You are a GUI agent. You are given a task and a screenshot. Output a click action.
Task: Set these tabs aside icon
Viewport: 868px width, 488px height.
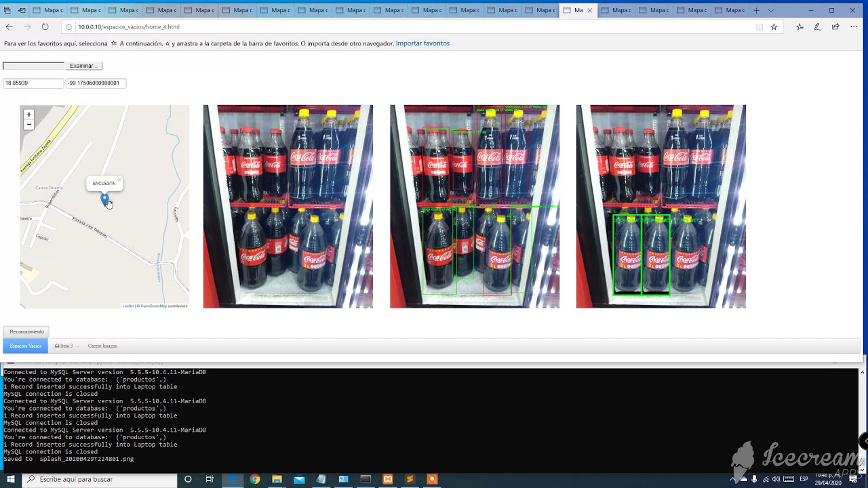(22, 10)
